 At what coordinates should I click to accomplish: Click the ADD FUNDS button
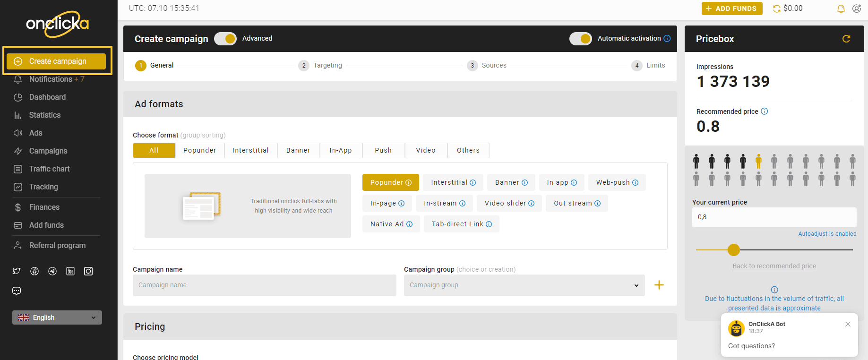731,9
